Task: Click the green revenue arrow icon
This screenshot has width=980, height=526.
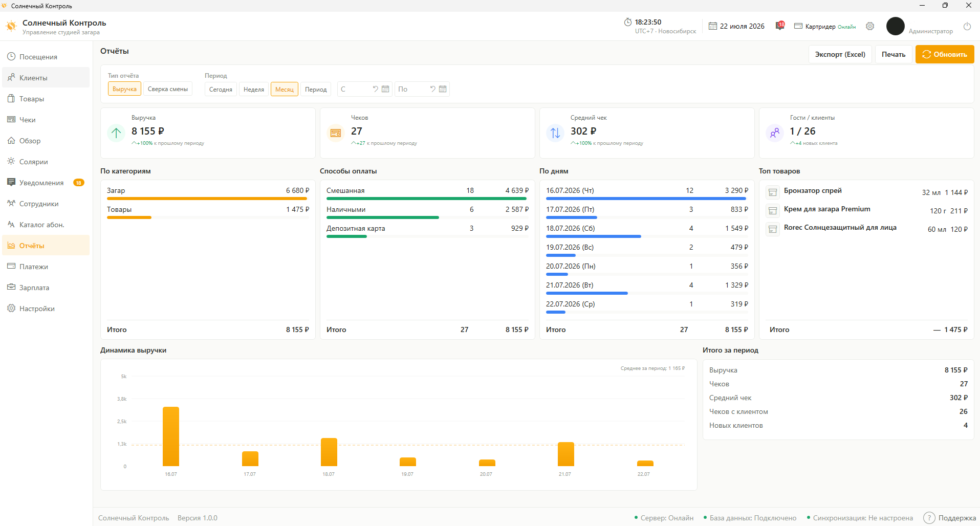Action: tap(116, 133)
